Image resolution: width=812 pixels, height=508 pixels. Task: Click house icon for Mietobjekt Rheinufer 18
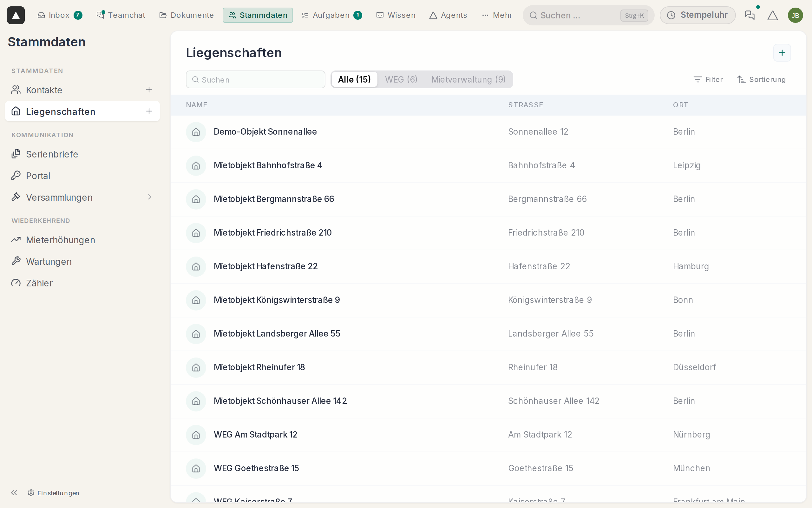pos(196,368)
